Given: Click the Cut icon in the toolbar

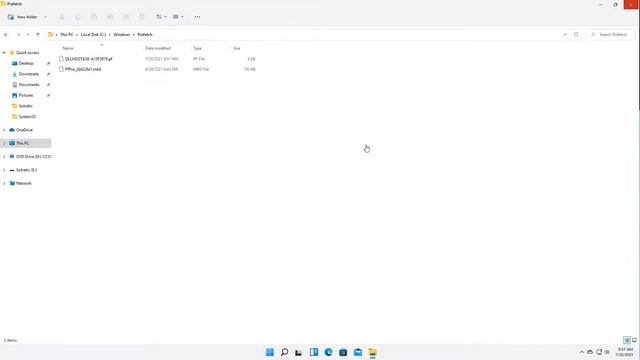Looking at the screenshot, I should pyautogui.click(x=62, y=17).
